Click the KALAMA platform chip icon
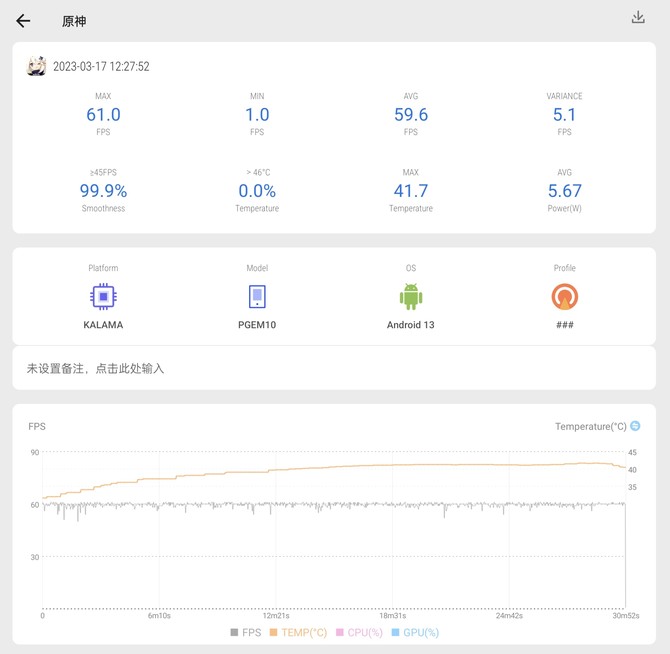The width and height of the screenshot is (670, 654). pyautogui.click(x=102, y=297)
